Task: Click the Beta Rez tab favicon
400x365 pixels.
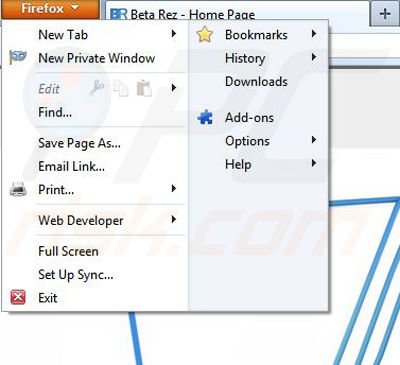Action: pyautogui.click(x=118, y=15)
